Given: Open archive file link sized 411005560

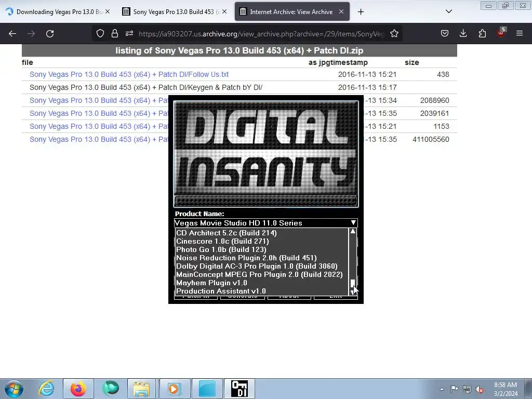Looking at the screenshot, I should pyautogui.click(x=99, y=139).
